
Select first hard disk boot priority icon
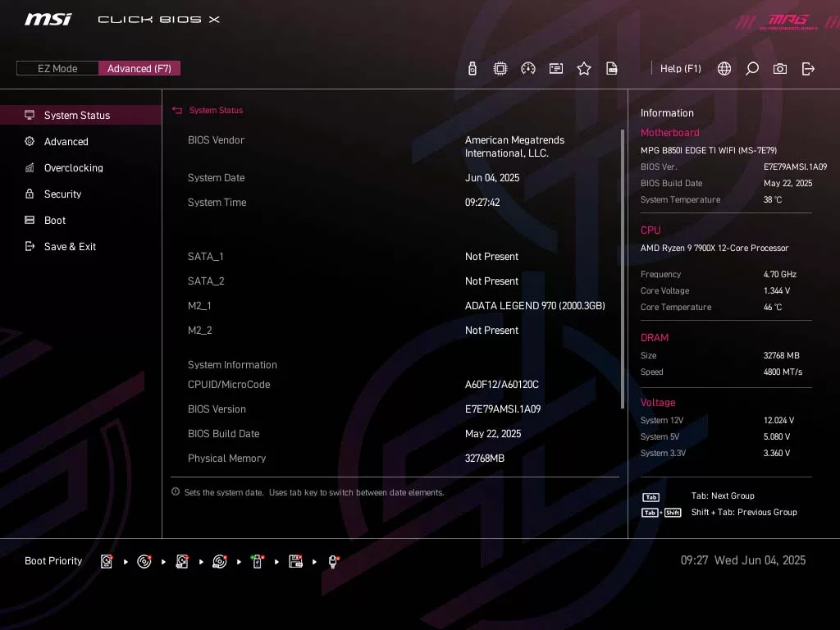pos(107,561)
